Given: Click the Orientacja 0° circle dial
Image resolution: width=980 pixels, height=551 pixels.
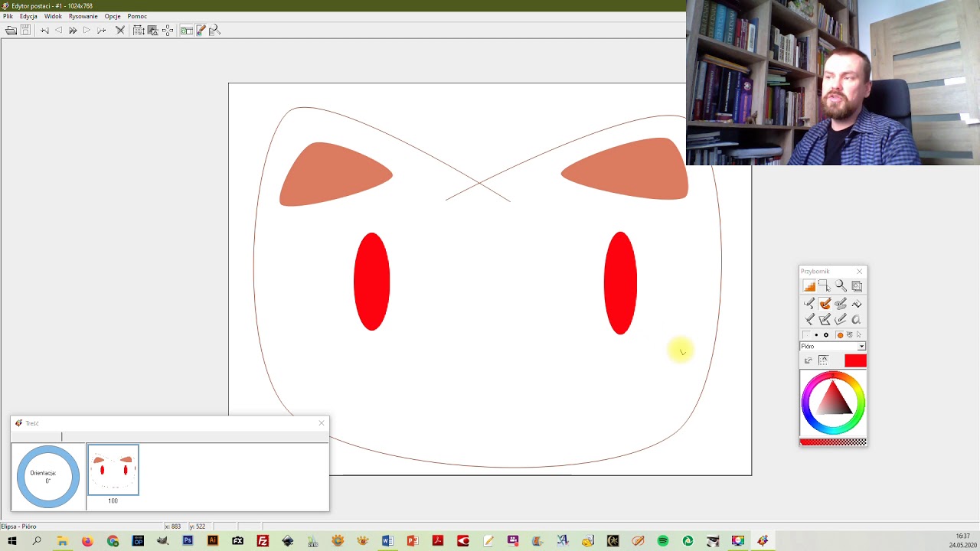Looking at the screenshot, I should (48, 477).
